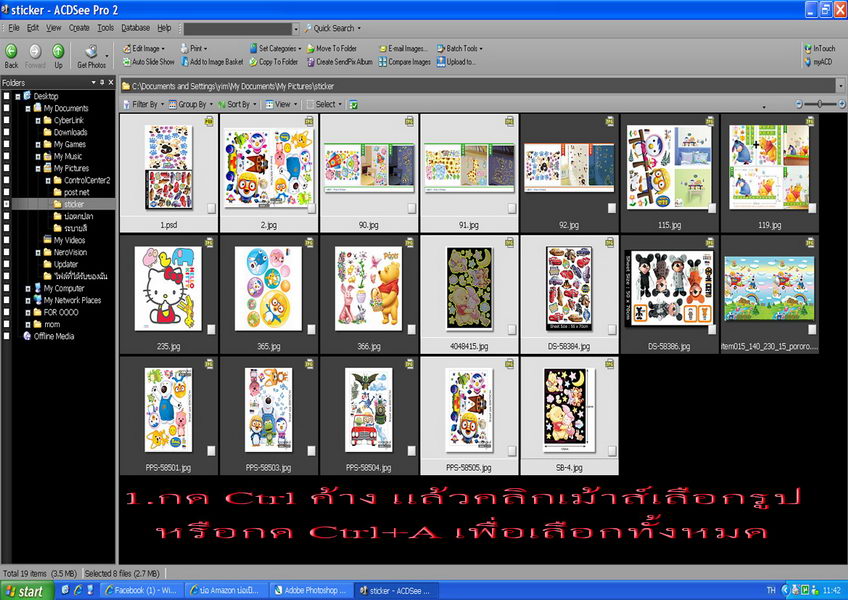Open InTouch panel
Image resolution: width=848 pixels, height=600 pixels.
click(819, 48)
